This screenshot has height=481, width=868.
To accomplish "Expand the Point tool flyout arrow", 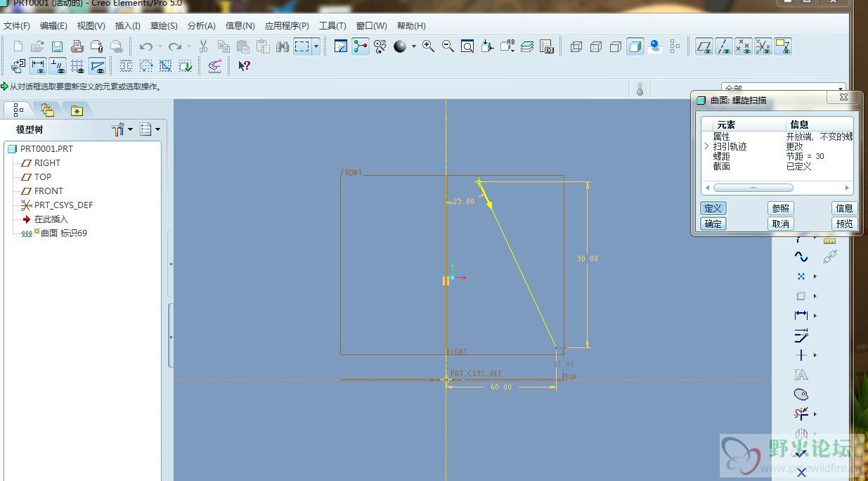I will (815, 276).
